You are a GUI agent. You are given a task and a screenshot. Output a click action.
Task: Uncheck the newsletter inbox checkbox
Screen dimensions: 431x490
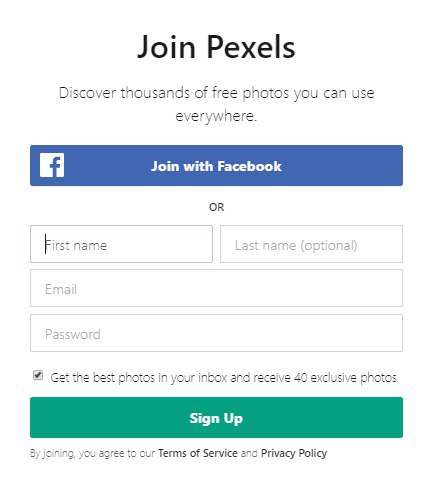[38, 375]
